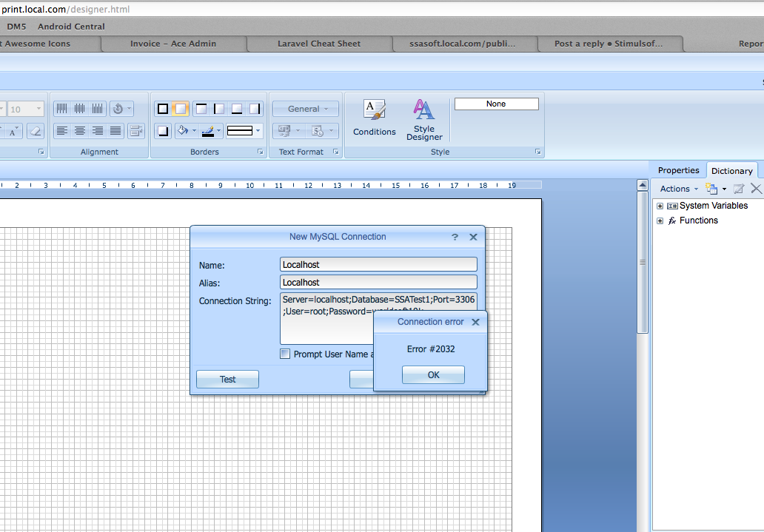
Task: Open Laravel Cheat Sheet browser tab
Action: pyautogui.click(x=319, y=44)
